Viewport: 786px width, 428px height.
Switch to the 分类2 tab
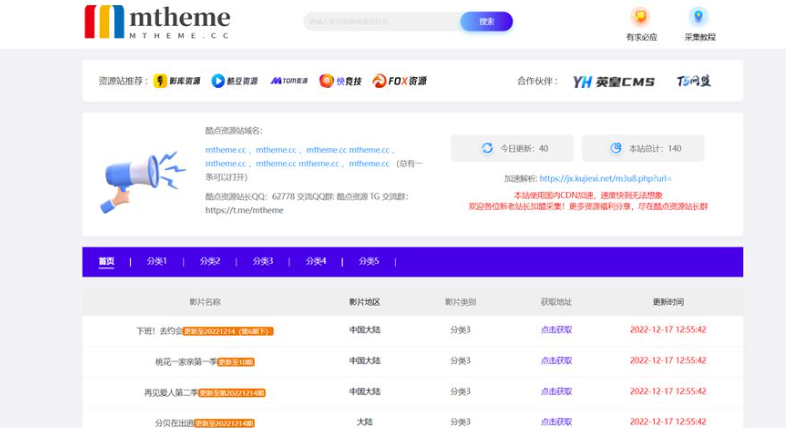coord(210,261)
